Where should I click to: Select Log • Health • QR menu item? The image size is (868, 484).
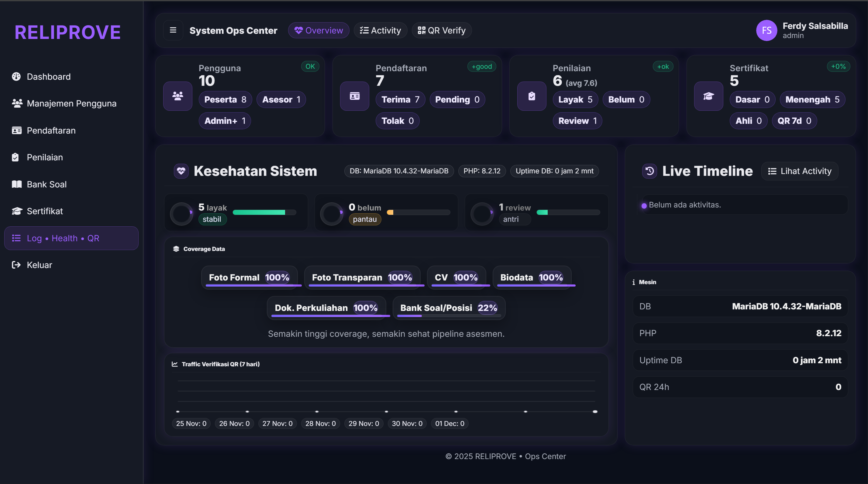click(x=71, y=238)
